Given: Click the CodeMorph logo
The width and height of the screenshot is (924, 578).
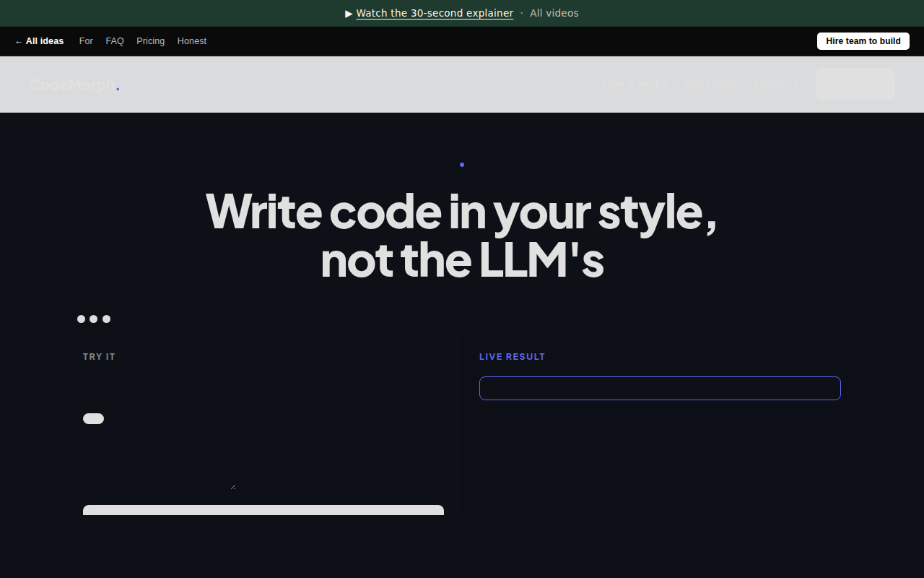Looking at the screenshot, I should tap(74, 85).
